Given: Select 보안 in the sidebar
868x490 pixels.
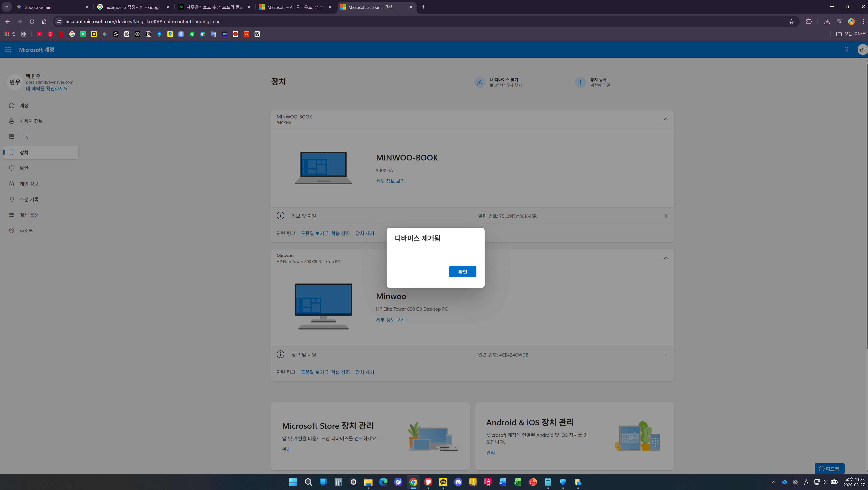Looking at the screenshot, I should click(x=24, y=168).
